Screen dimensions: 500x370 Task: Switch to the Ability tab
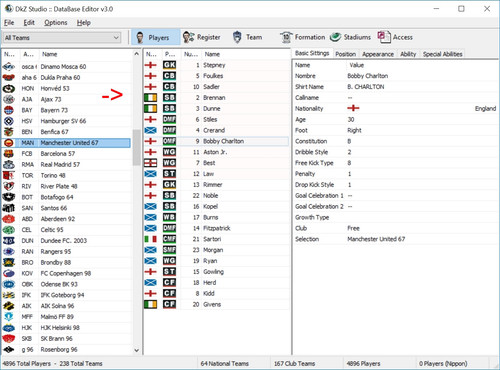pyautogui.click(x=408, y=54)
